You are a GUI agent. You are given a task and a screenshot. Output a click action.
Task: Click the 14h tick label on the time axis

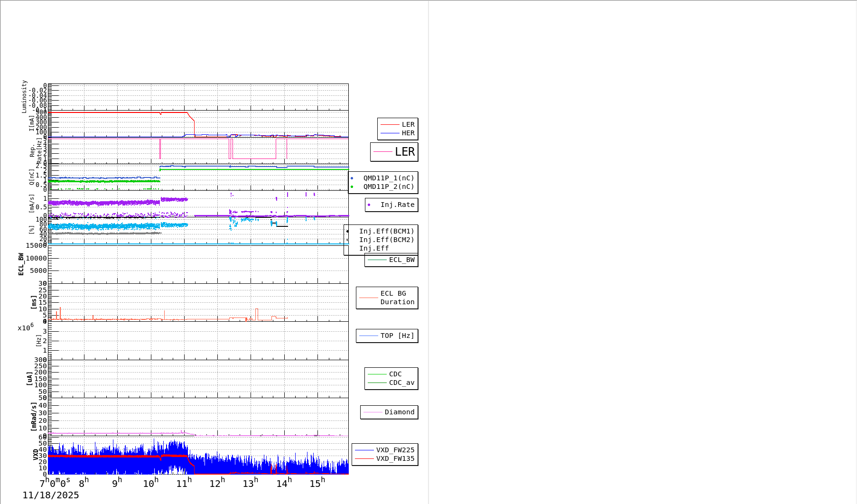pyautogui.click(x=284, y=483)
